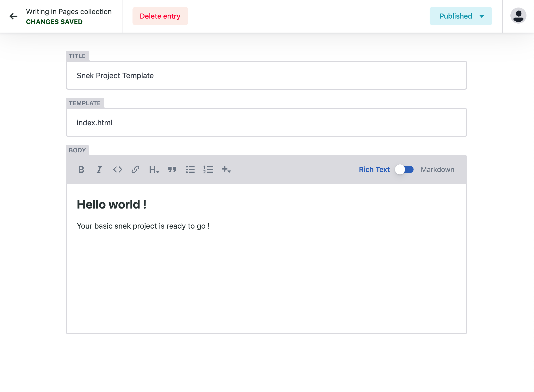Open the Published status dropdown
534x392 pixels.
461,16
